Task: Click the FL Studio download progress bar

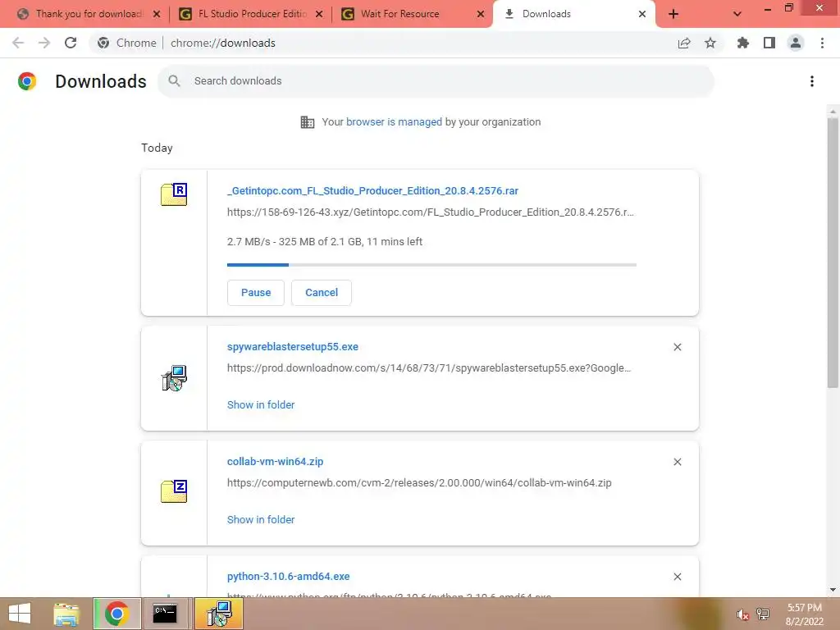Action: [431, 265]
